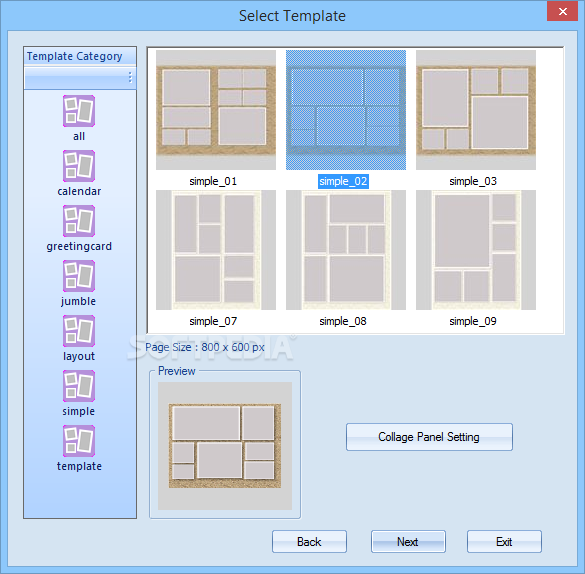Click the collage preview image
Screen dimensions: 585x574
point(225,446)
